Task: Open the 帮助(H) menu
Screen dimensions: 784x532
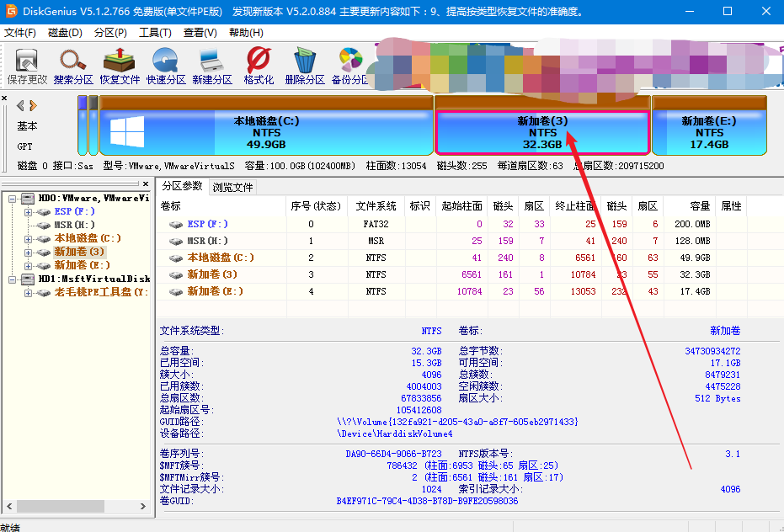Action: (x=246, y=33)
